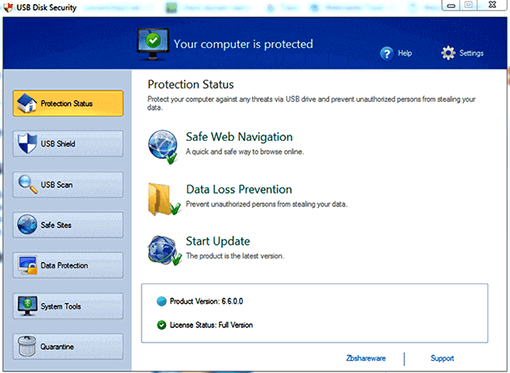Visit the Zbshareware link

(366, 358)
